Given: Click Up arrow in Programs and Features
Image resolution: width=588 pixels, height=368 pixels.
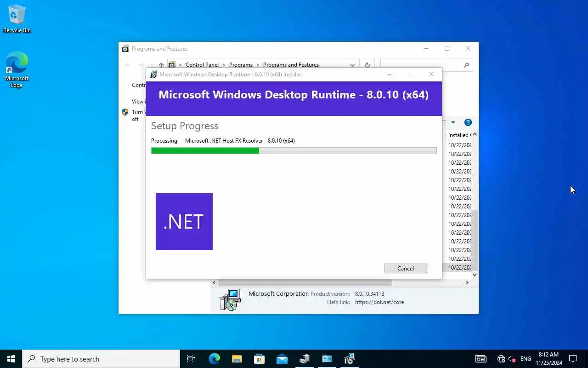Looking at the screenshot, I should 161,65.
